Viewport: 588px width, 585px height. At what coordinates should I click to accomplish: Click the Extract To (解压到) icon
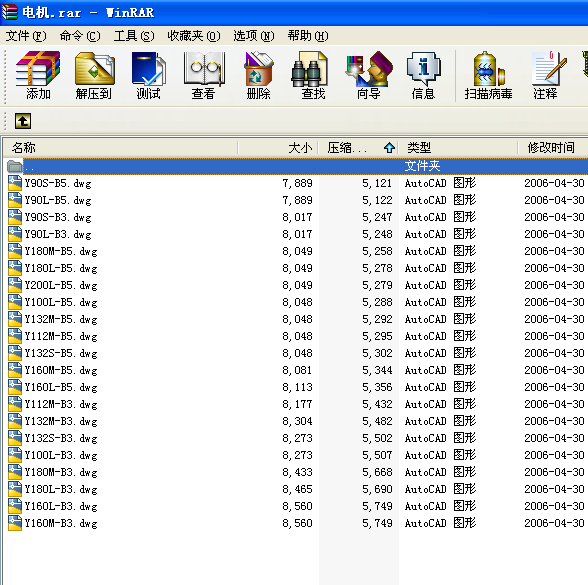click(x=94, y=69)
